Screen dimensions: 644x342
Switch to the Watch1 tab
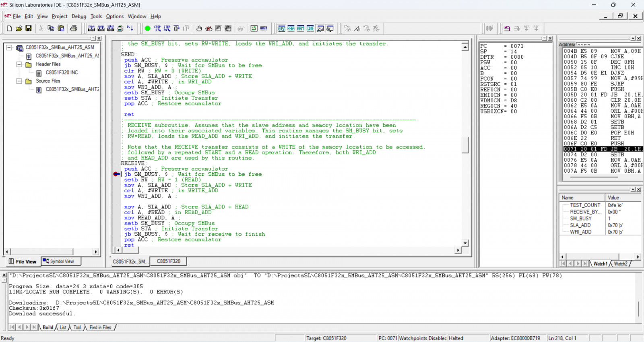(600, 264)
